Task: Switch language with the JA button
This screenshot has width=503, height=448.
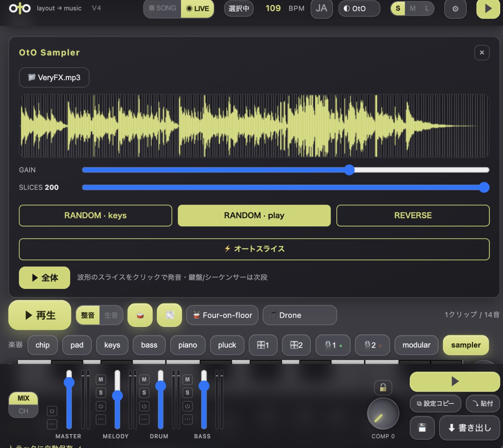Action: point(322,8)
